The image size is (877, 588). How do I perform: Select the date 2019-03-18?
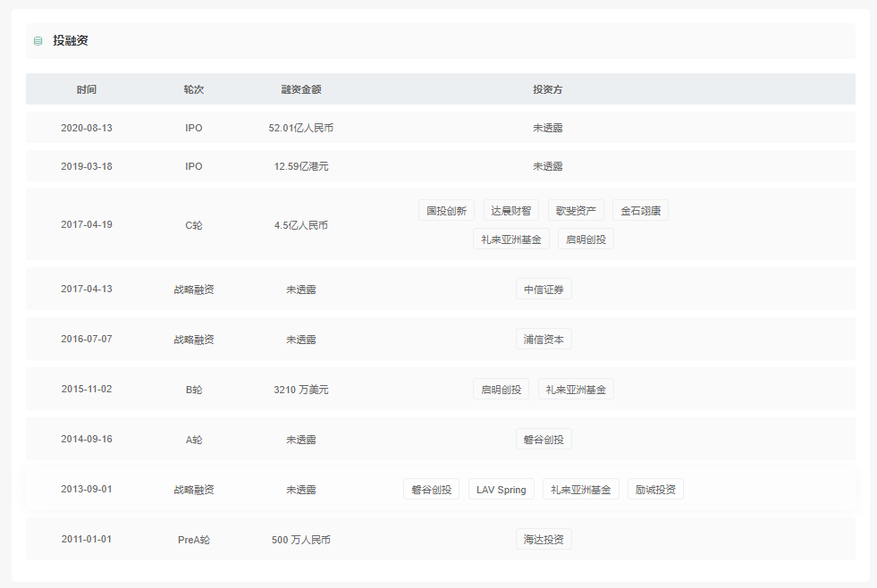(87, 166)
